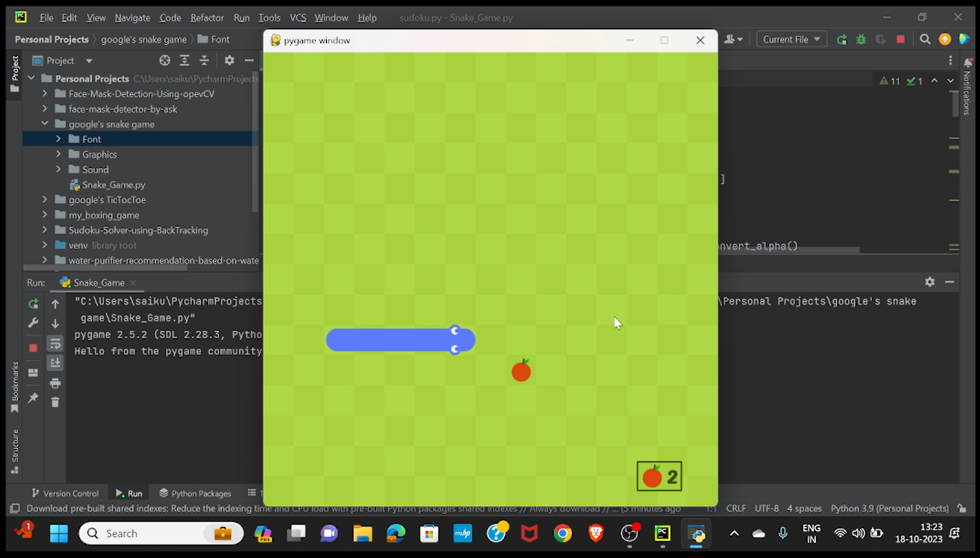Screen dimensions: 980x558
Task: Toggle the Pin Tab icon in Run panel
Action: point(33,397)
